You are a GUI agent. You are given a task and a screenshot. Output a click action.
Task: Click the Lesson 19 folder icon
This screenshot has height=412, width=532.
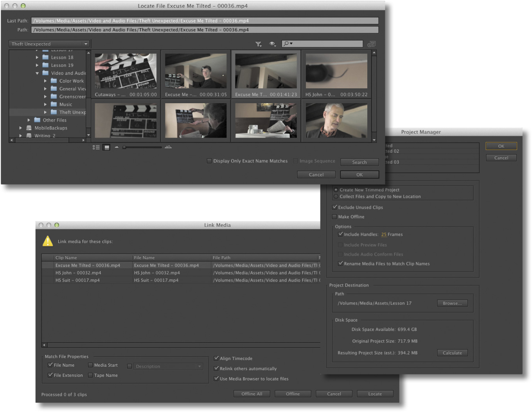[45, 65]
